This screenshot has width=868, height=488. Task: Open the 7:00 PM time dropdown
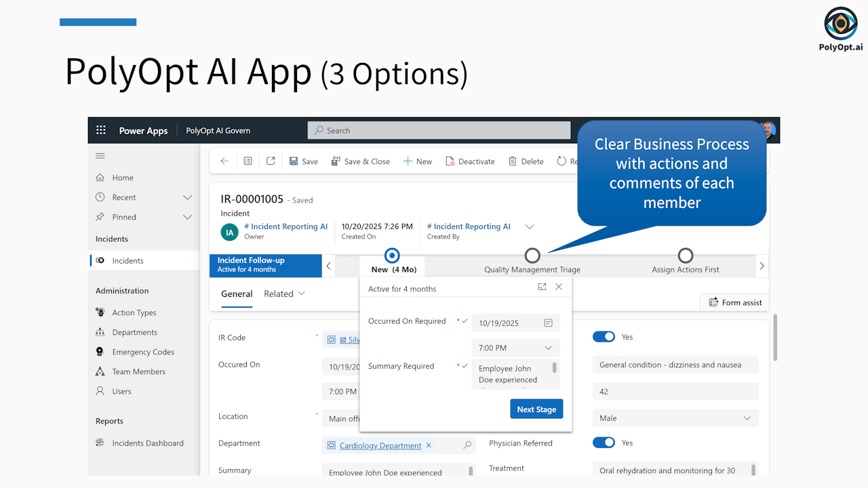(x=516, y=348)
